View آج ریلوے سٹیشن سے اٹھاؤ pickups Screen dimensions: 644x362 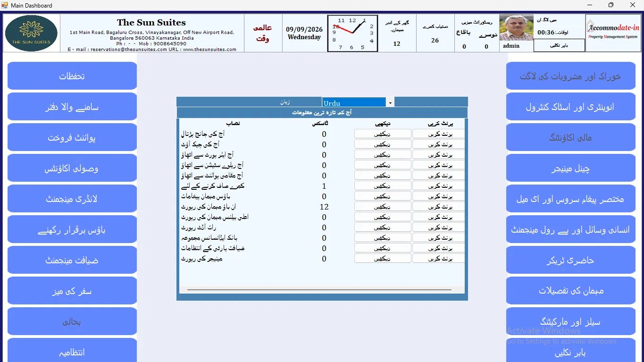point(383,165)
